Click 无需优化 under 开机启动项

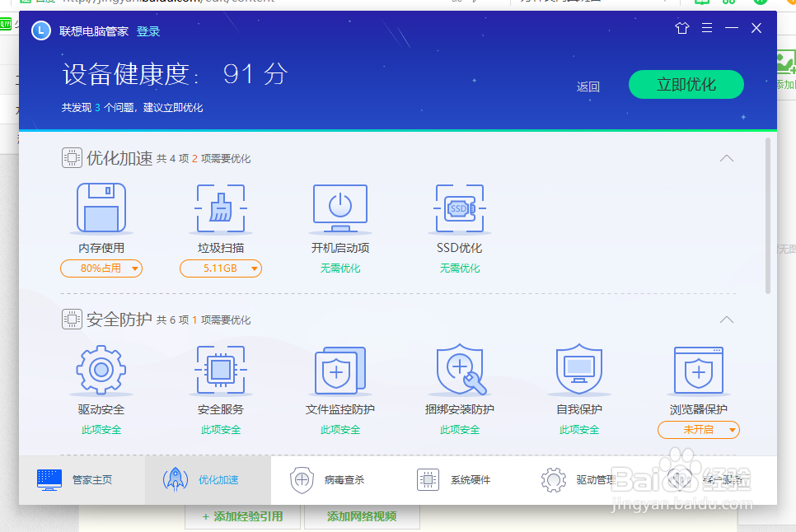tap(340, 268)
